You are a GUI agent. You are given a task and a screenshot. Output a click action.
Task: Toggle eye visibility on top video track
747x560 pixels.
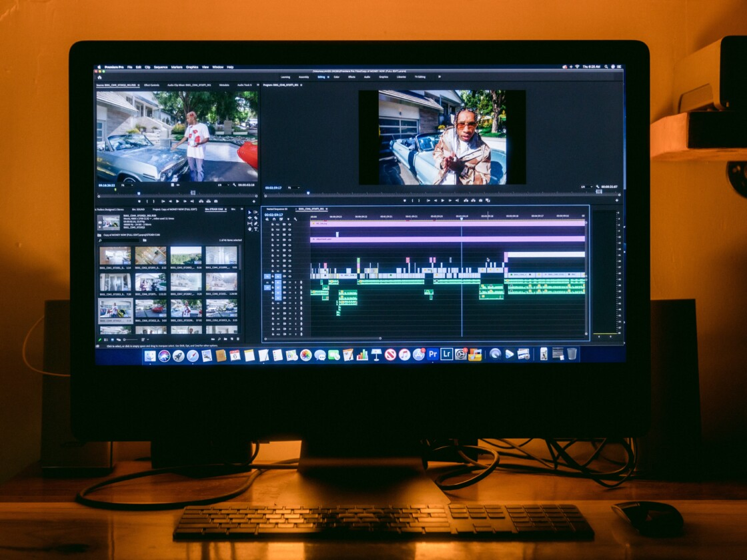pos(289,224)
